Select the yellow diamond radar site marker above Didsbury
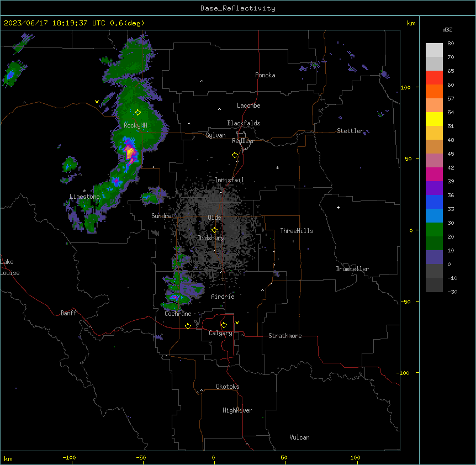The image size is (476, 465). click(215, 230)
